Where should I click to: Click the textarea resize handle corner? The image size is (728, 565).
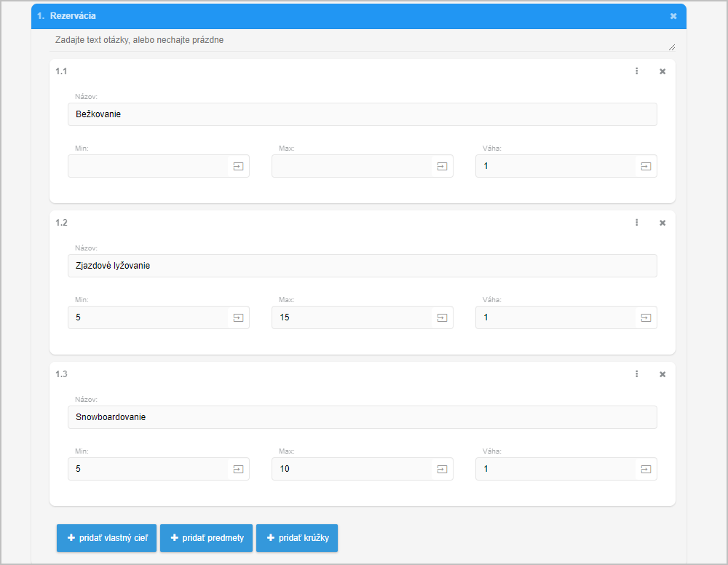[672, 47]
